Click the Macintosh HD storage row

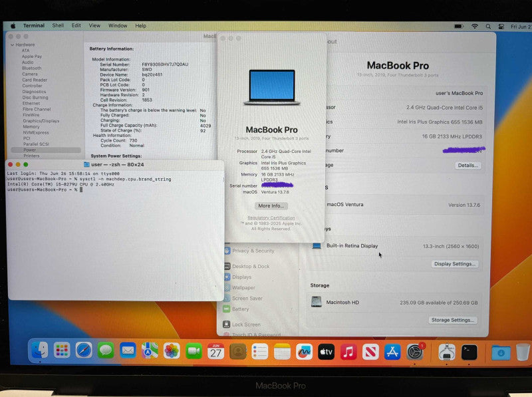pos(394,302)
